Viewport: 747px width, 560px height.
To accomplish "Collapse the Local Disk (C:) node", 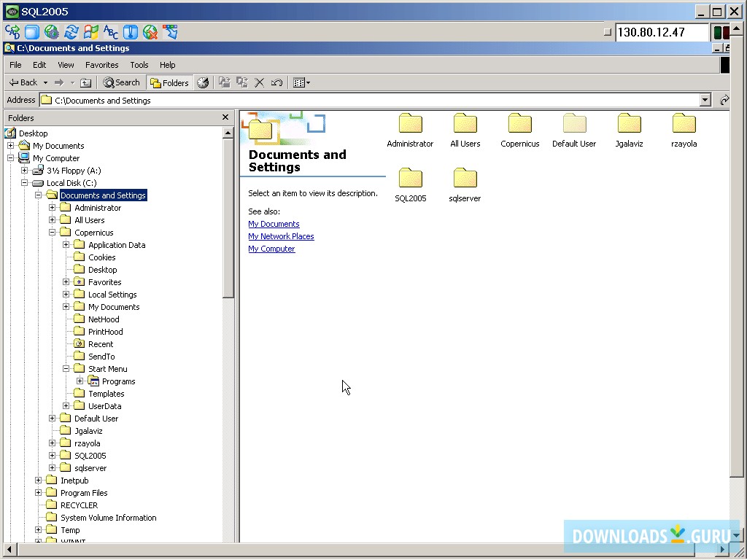I will pyautogui.click(x=25, y=183).
